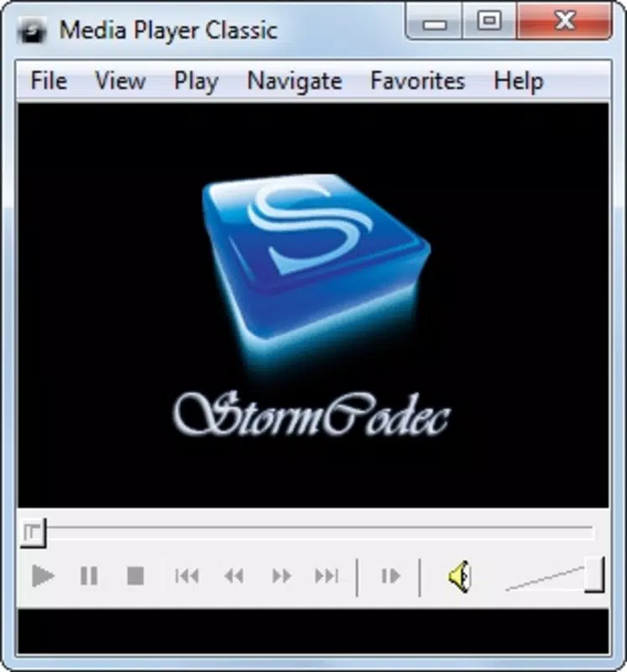Open the Play menu
The height and width of the screenshot is (672, 627).
(x=196, y=81)
